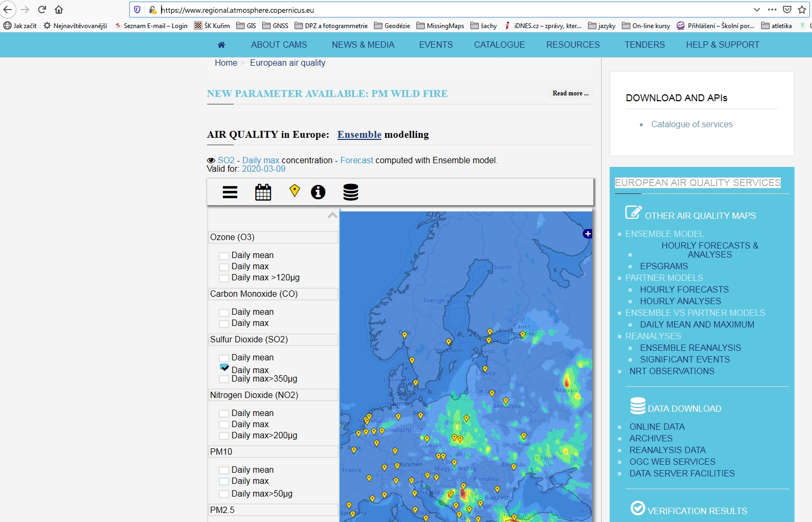
Task: Click the yellow station marker toolbar icon
Action: (295, 191)
